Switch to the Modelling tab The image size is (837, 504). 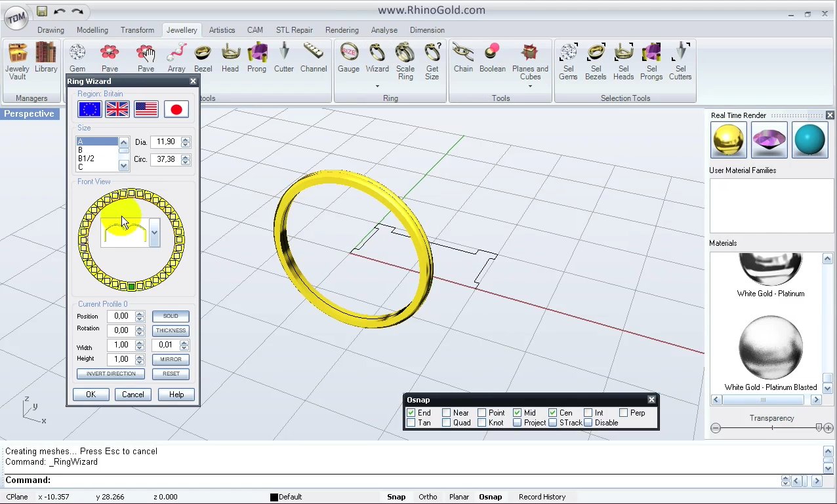pos(92,30)
